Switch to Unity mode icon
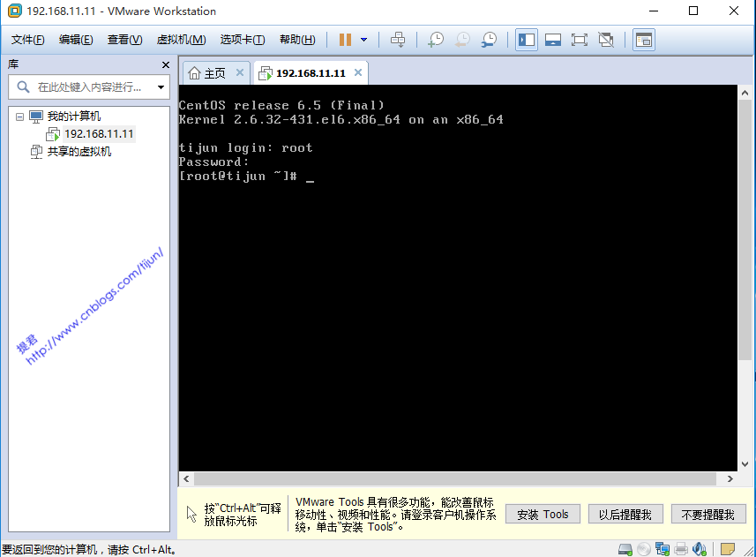This screenshot has height=557, width=756. [606, 40]
